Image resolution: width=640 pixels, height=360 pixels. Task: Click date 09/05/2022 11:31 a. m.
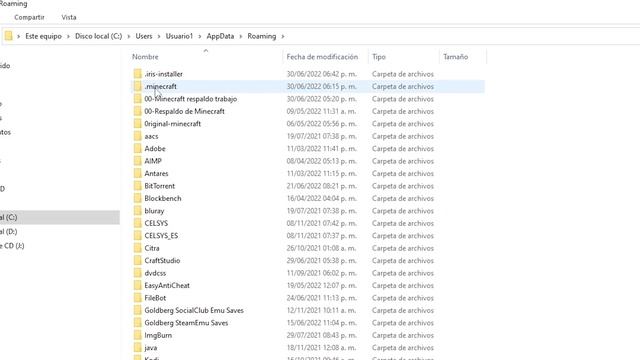(322, 111)
